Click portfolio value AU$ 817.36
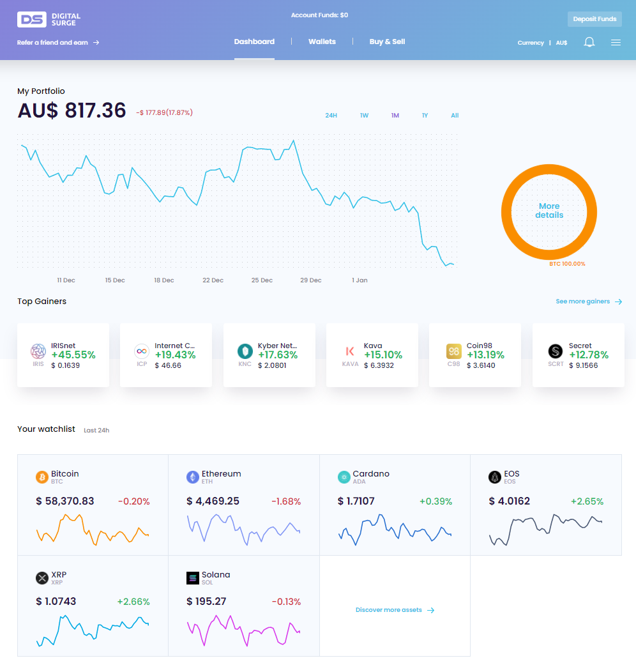636x672 pixels. (x=72, y=111)
